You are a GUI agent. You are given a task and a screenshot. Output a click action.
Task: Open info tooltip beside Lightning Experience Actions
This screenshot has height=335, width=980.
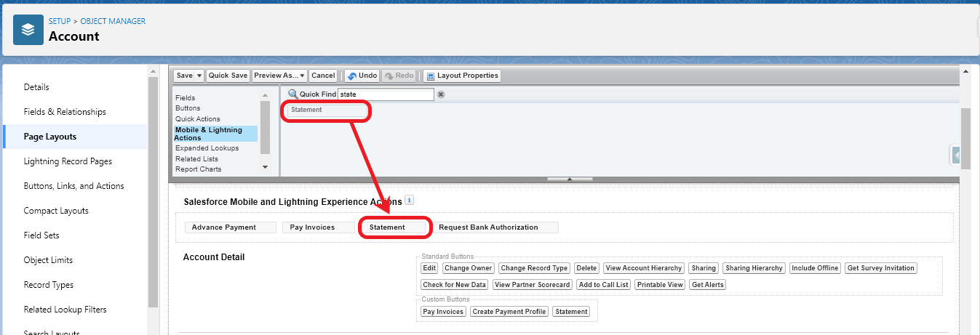409,200
